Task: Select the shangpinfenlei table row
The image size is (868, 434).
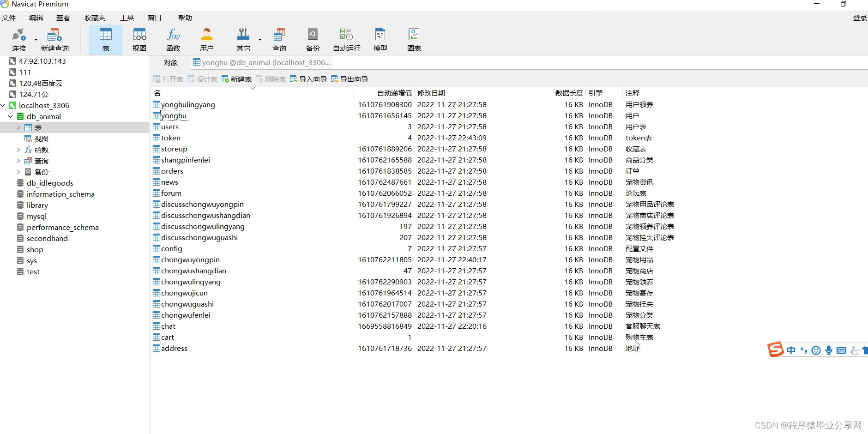Action: (415, 160)
